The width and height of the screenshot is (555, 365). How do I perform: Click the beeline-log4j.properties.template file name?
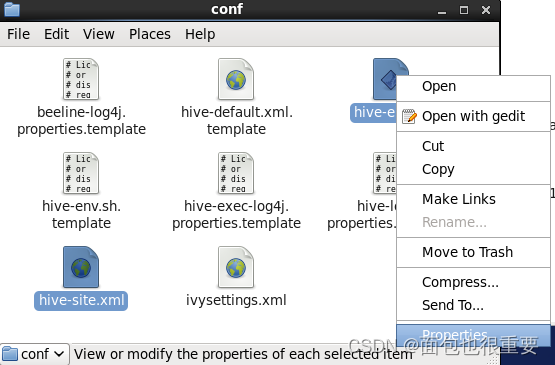click(x=81, y=121)
